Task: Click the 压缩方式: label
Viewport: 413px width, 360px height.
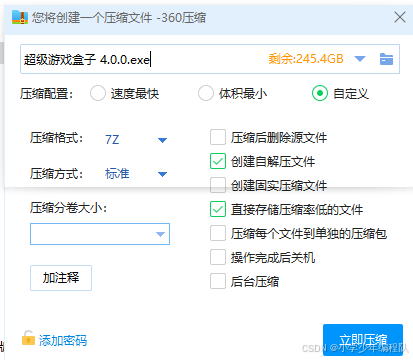Action: point(56,174)
